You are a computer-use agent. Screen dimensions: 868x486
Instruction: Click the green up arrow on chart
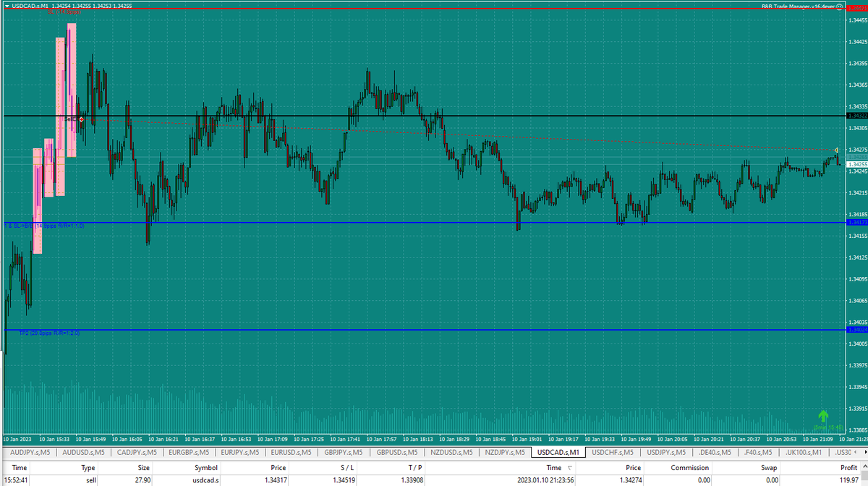pos(823,416)
